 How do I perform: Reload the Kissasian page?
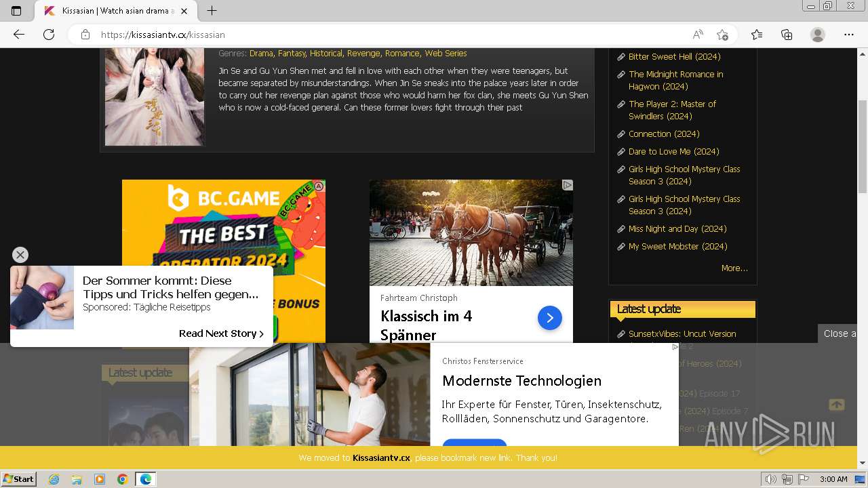point(49,35)
